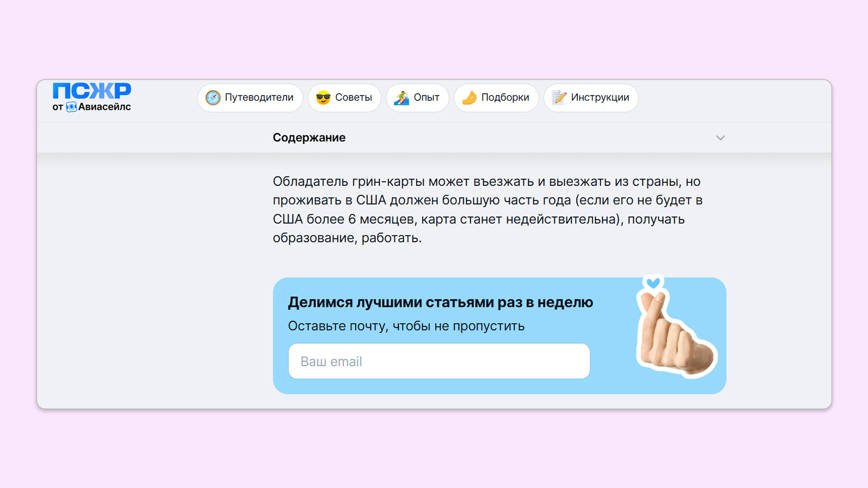
Task: Click the surfer emoji icon
Action: [401, 98]
